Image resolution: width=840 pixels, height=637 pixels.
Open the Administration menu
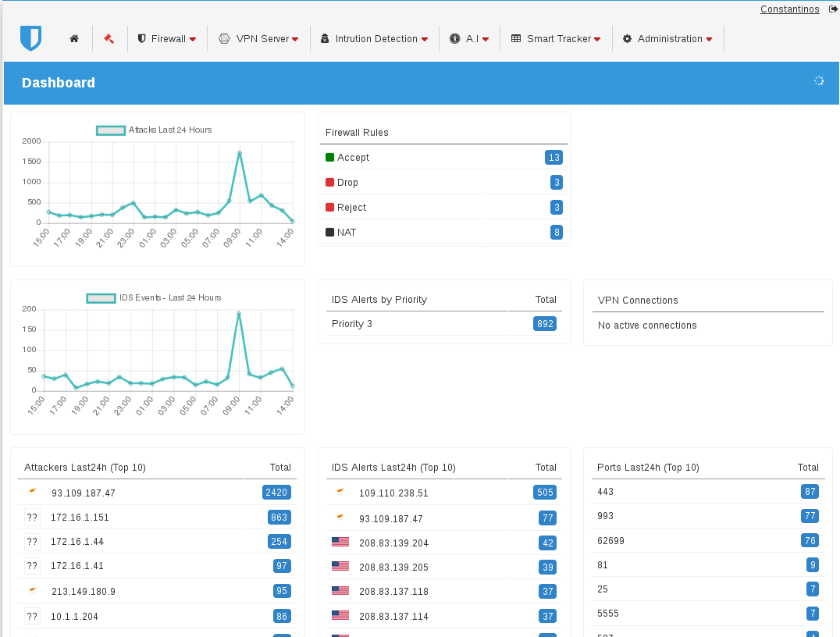(x=668, y=38)
